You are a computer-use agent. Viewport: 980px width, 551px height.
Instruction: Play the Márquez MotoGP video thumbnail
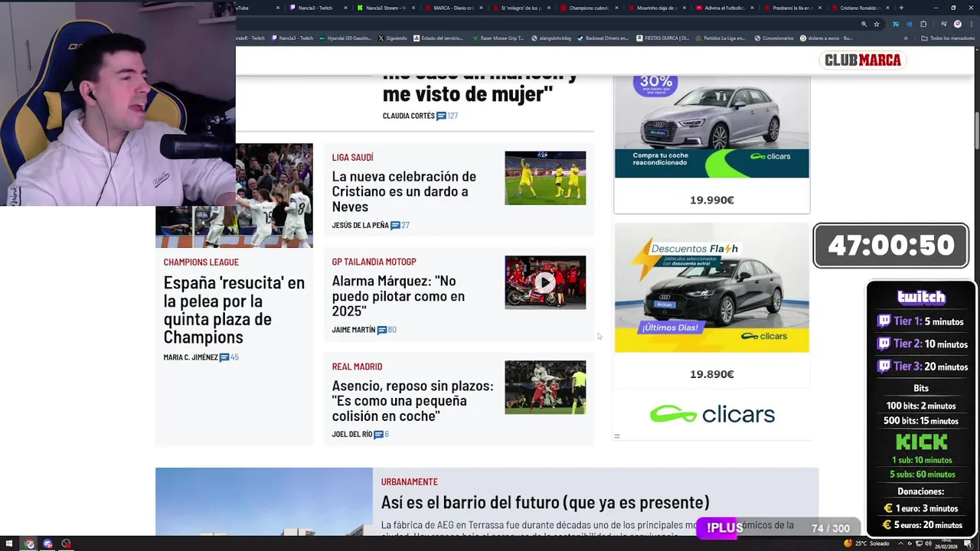[x=545, y=282]
